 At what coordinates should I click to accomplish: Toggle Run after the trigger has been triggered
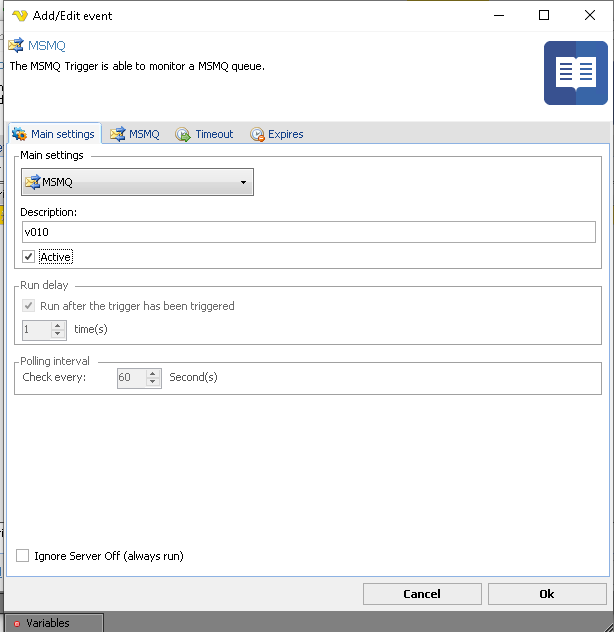coord(28,306)
